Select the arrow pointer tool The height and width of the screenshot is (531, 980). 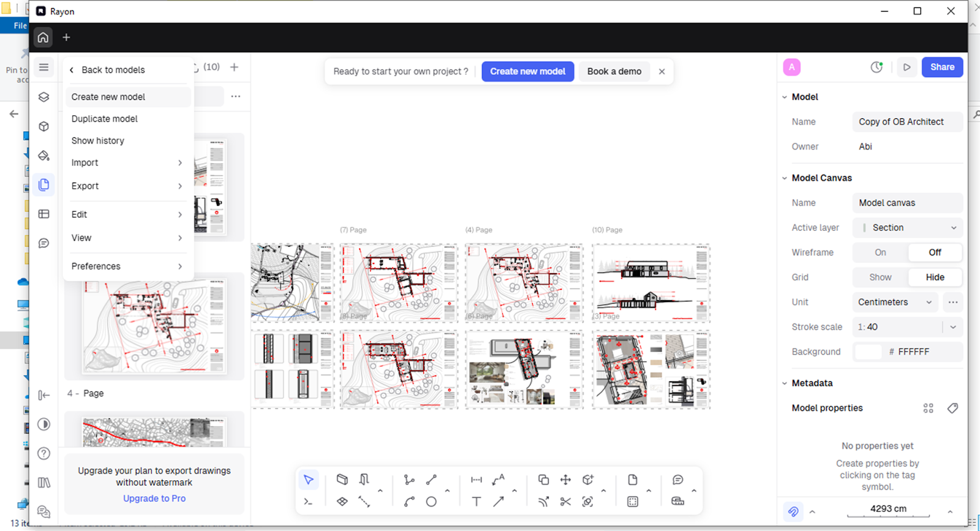(x=309, y=480)
